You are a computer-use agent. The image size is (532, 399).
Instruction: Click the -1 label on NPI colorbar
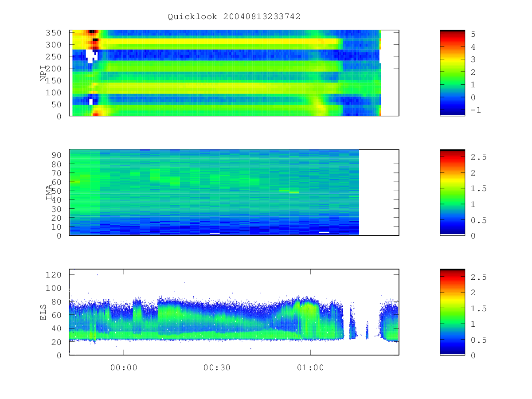pyautogui.click(x=476, y=110)
